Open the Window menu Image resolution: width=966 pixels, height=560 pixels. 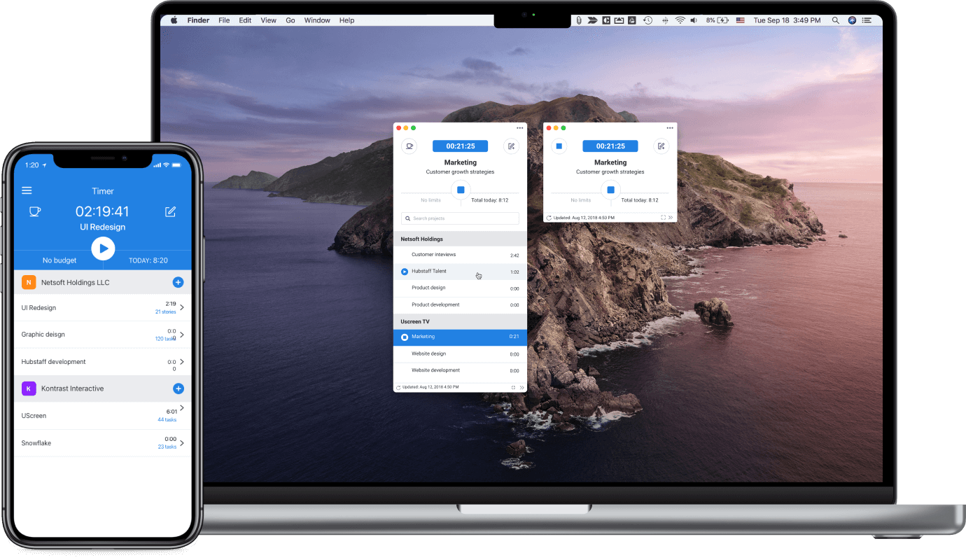pyautogui.click(x=317, y=20)
